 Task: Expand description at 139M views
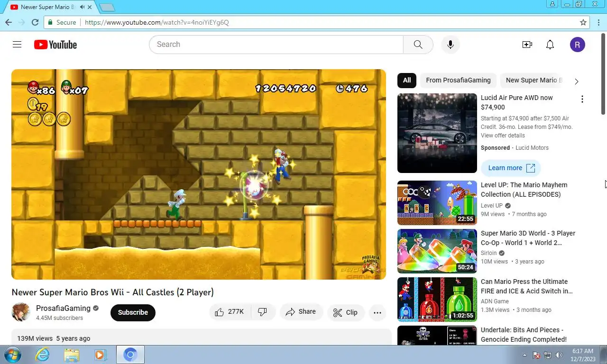click(x=202, y=337)
